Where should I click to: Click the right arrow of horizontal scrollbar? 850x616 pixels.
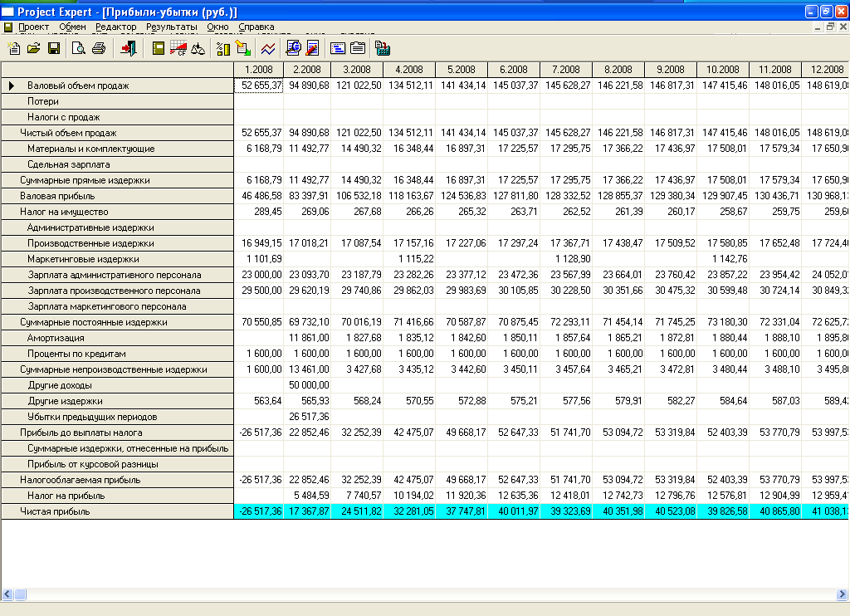[842, 594]
